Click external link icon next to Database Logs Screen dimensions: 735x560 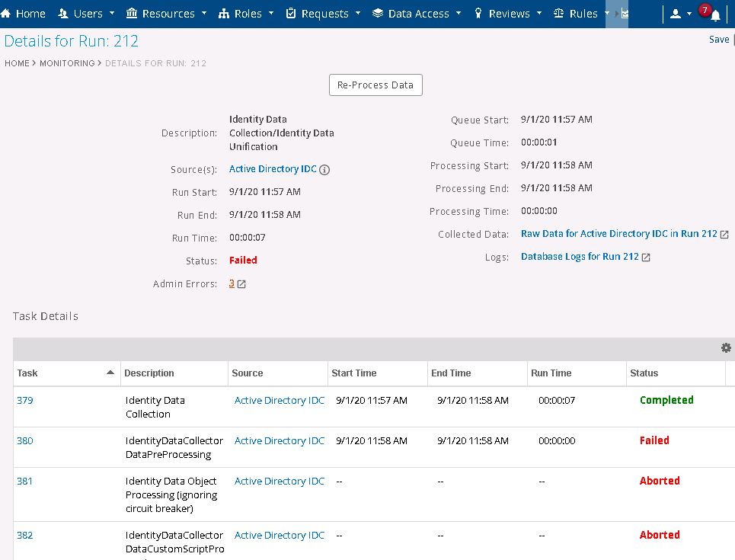click(646, 258)
